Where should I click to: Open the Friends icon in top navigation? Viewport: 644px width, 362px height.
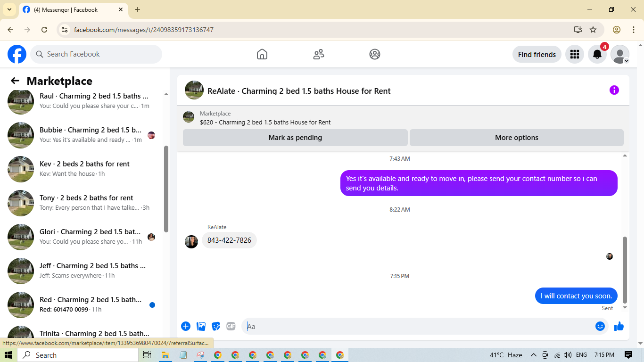(x=319, y=54)
